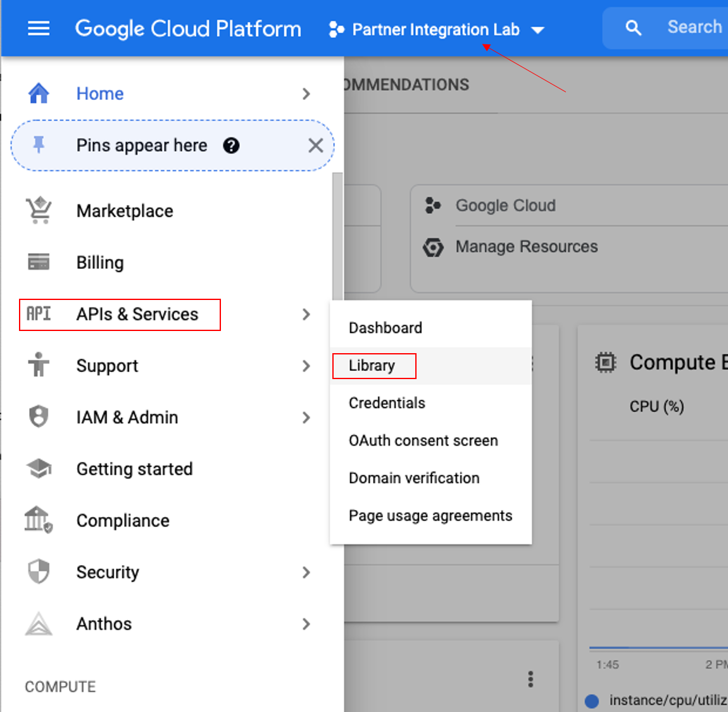Click the IAM & Admin shield icon
Viewport: 728px width, 712px height.
click(39, 417)
